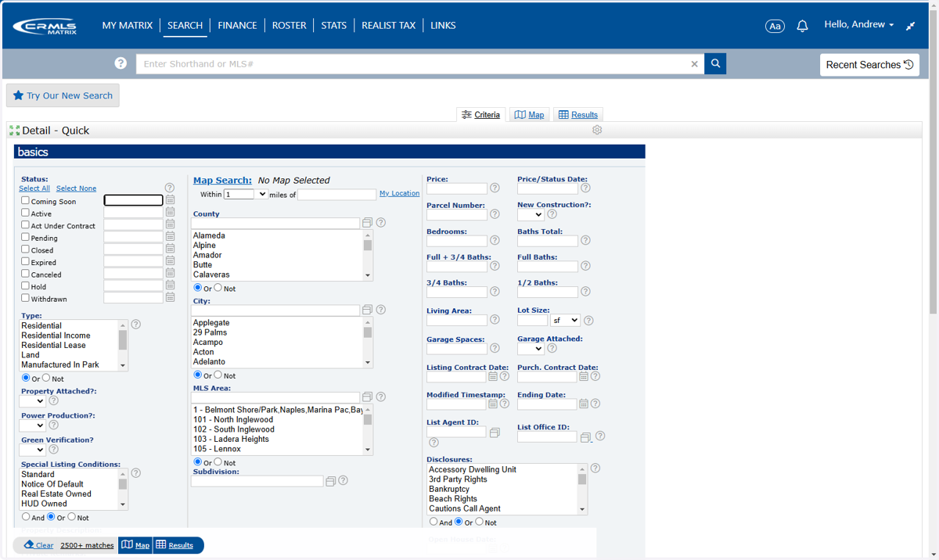Switch to the top Results tab
Screen dimensions: 939x560
tap(578, 115)
